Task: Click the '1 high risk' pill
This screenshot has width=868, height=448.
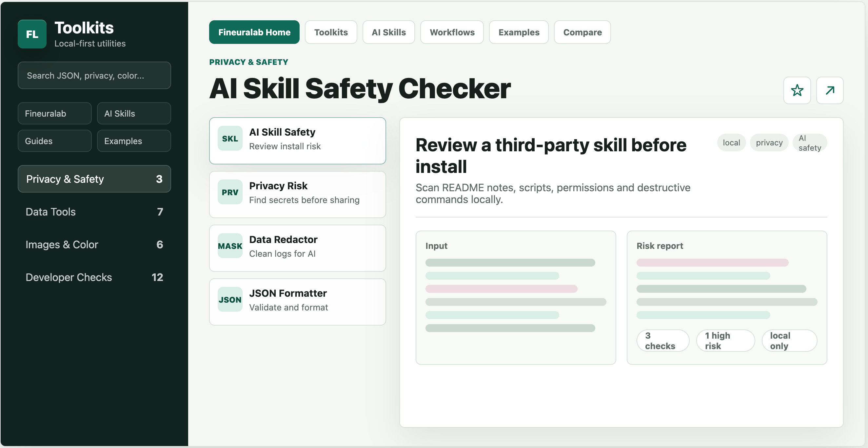Action: click(725, 341)
